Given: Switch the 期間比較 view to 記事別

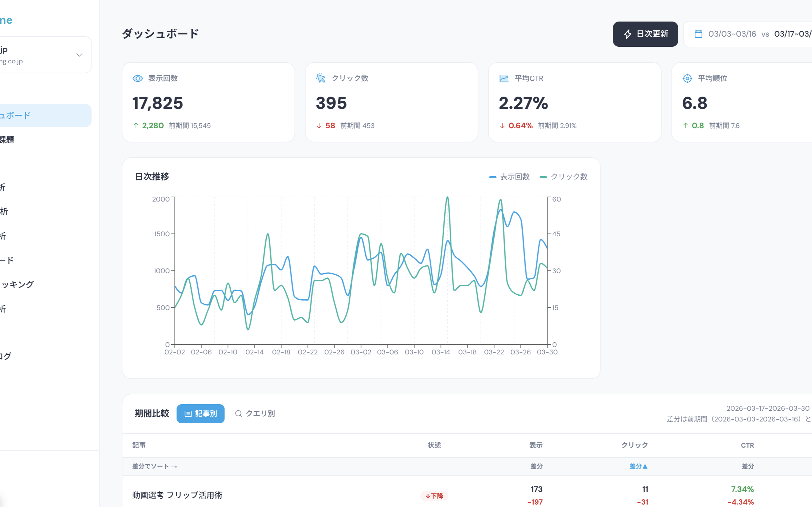Looking at the screenshot, I should (200, 413).
